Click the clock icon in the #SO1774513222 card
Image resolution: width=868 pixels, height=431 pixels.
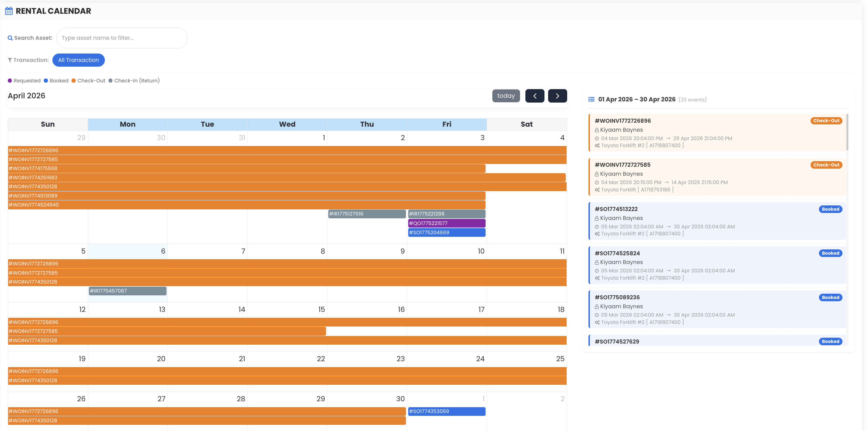[x=597, y=227]
